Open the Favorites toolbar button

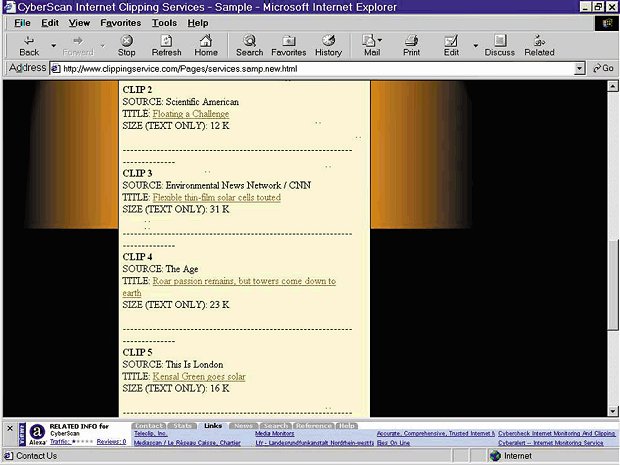[289, 46]
